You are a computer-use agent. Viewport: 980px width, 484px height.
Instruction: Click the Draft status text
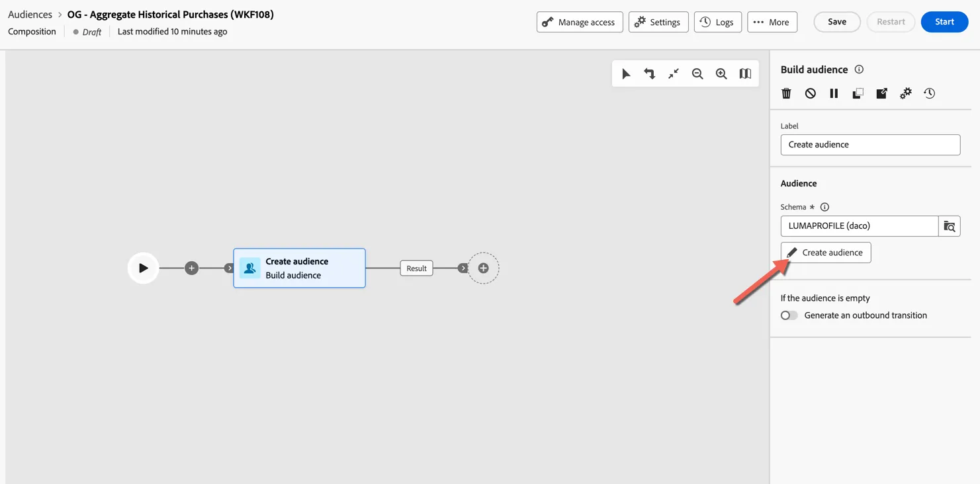[x=92, y=32]
